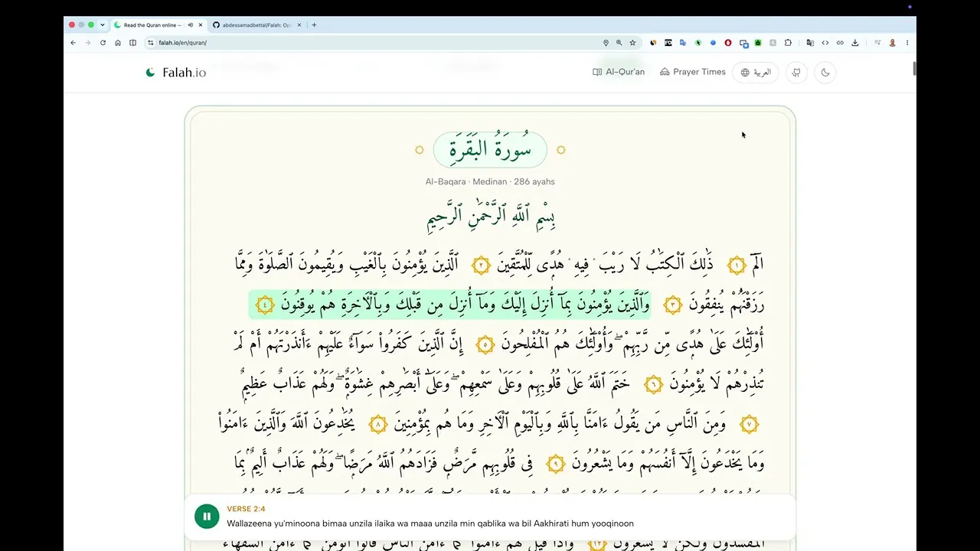980x551 pixels.
Task: Click the Surah Al-Baqara title badge
Action: tap(490, 150)
